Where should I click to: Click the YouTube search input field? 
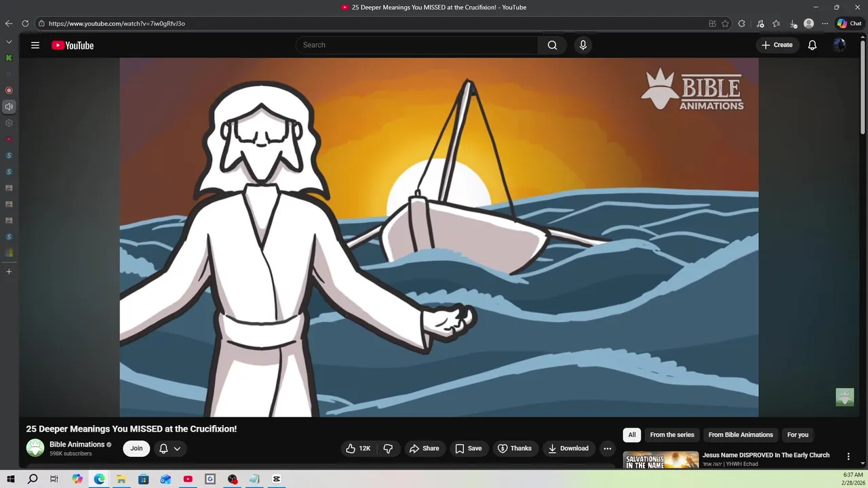416,45
